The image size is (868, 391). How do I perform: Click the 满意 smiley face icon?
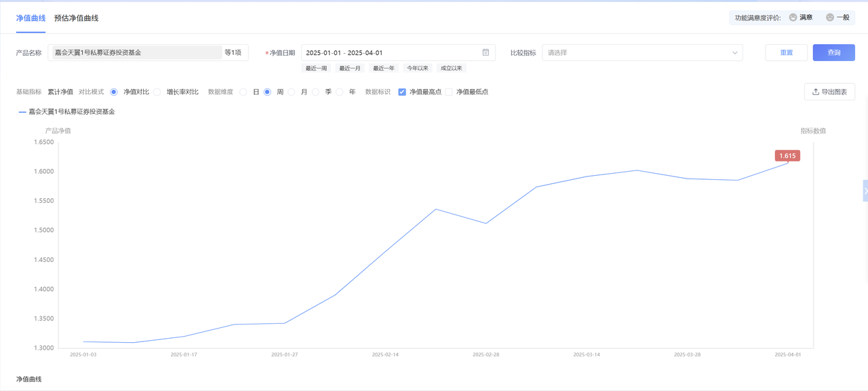pyautogui.click(x=793, y=17)
